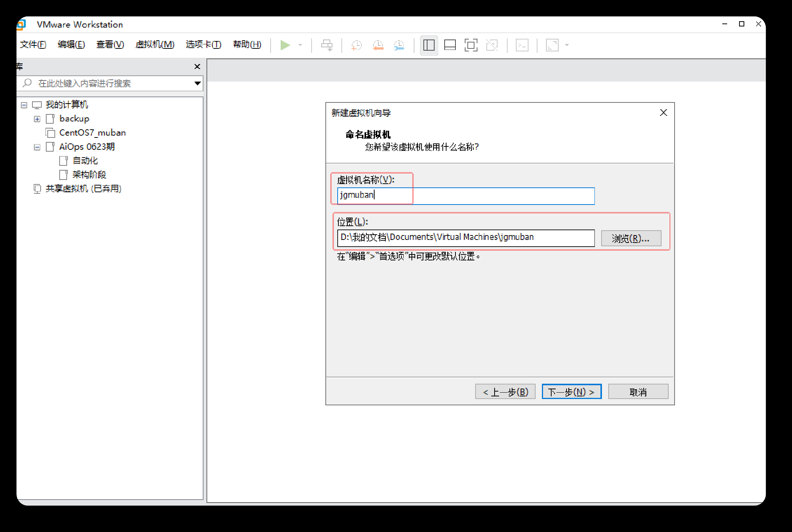Open the 选项卡(T) menu
This screenshot has height=532, width=792.
click(203, 45)
